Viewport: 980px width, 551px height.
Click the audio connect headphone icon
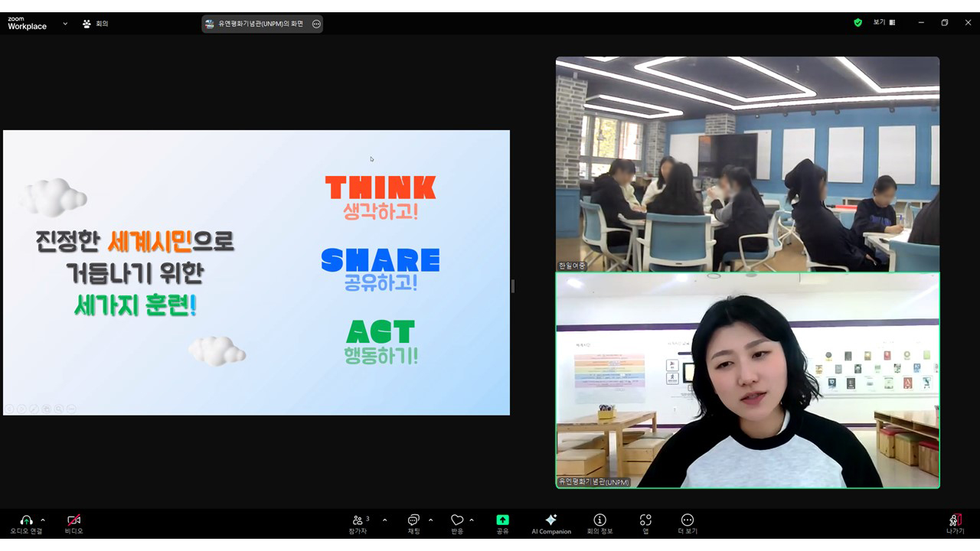click(26, 520)
